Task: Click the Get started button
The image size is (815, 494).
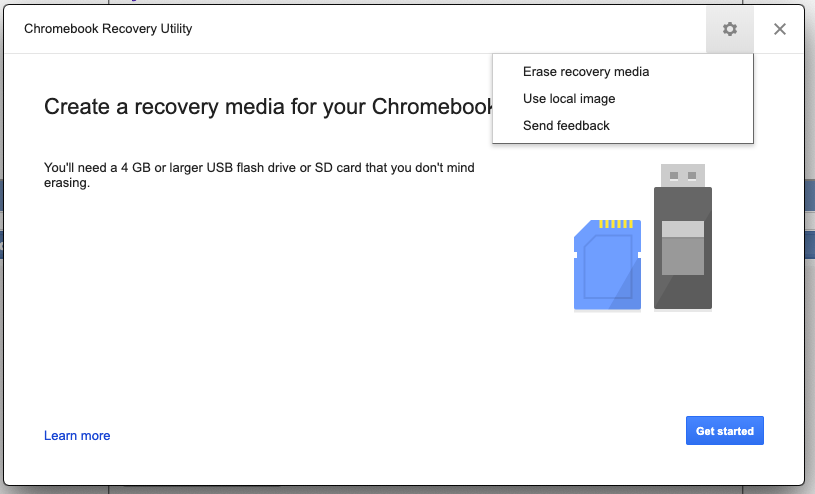Action: [725, 431]
